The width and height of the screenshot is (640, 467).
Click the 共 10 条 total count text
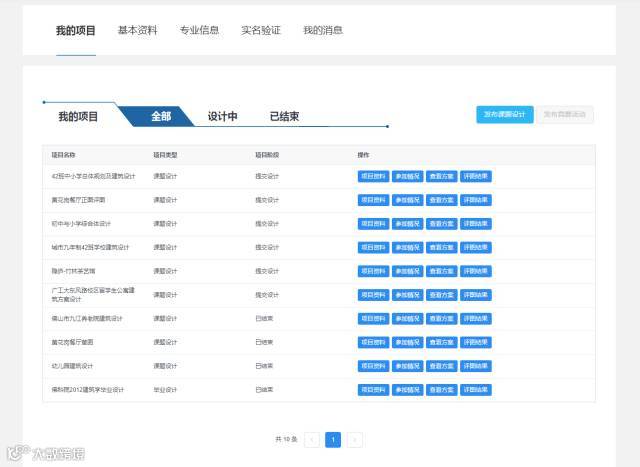tap(287, 439)
